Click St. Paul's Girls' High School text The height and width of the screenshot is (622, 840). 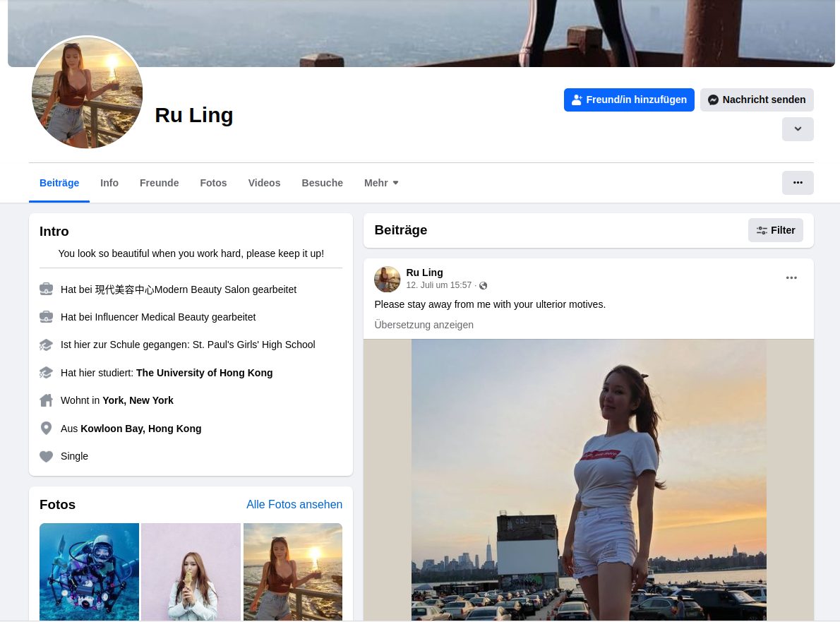pyautogui.click(x=253, y=345)
